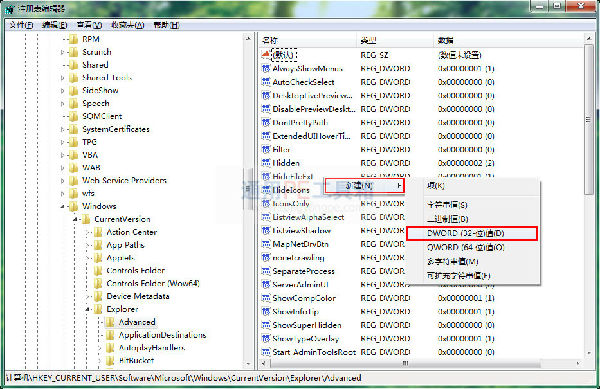Image resolution: width=600 pixels, height=389 pixels.
Task: Collapse the Windows tree node
Action: coord(62,207)
